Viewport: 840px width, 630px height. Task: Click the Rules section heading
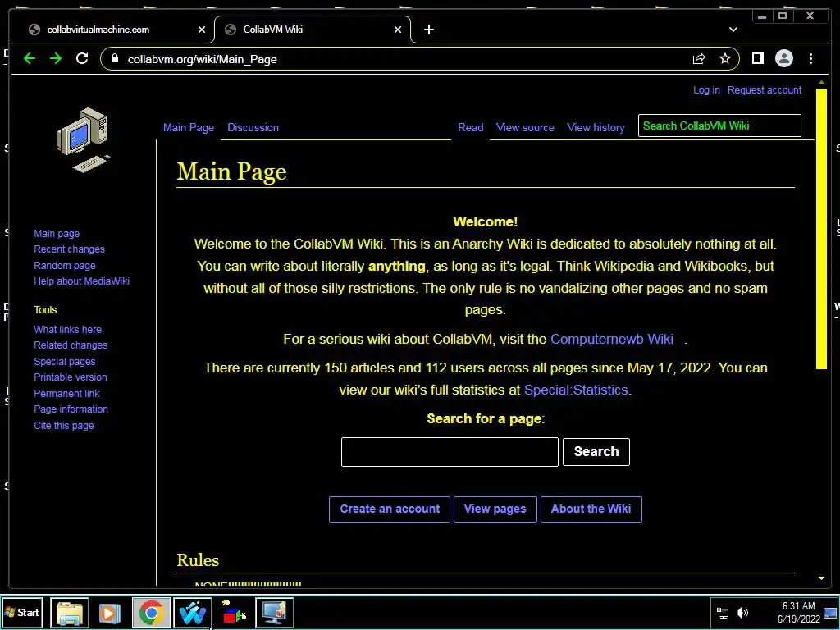point(198,560)
